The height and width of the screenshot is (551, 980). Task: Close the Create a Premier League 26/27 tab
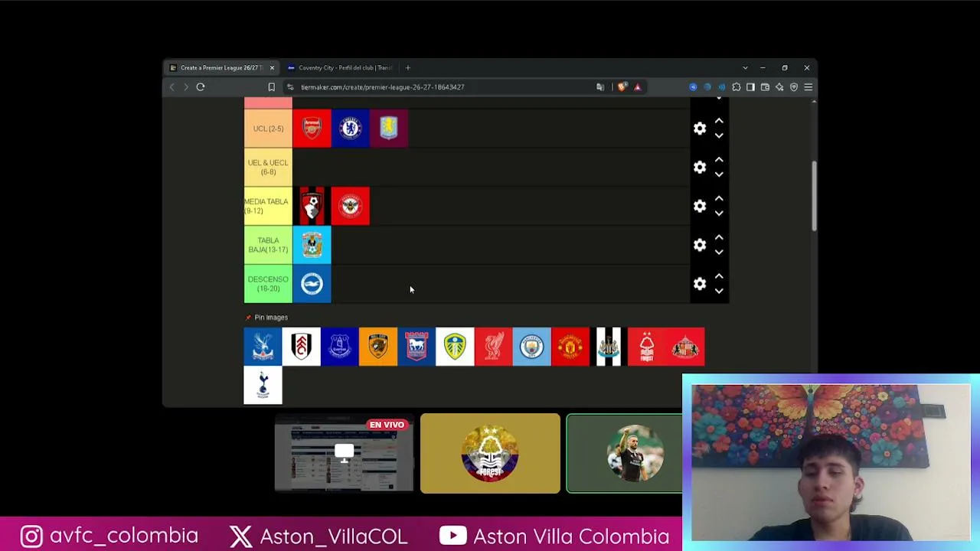point(272,68)
